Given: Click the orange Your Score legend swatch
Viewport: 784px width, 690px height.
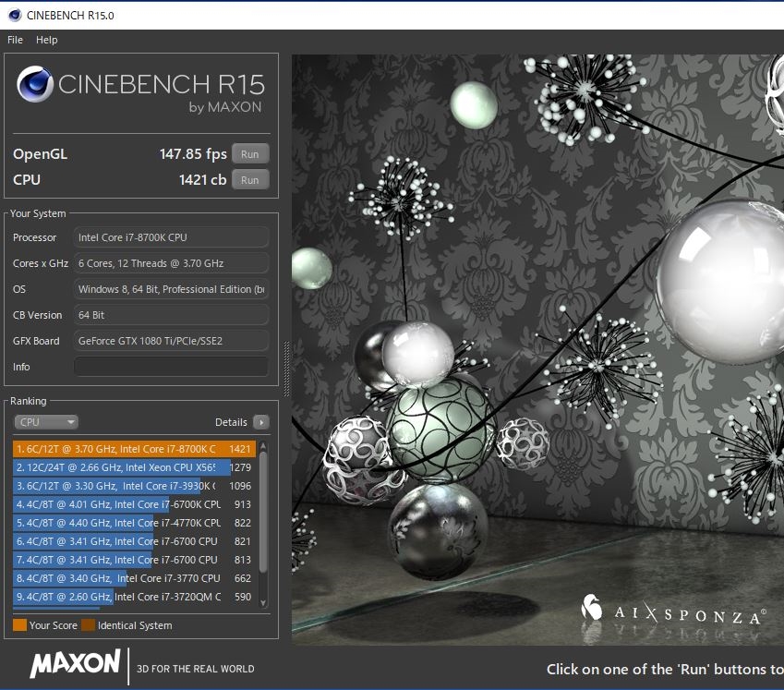Looking at the screenshot, I should [20, 625].
